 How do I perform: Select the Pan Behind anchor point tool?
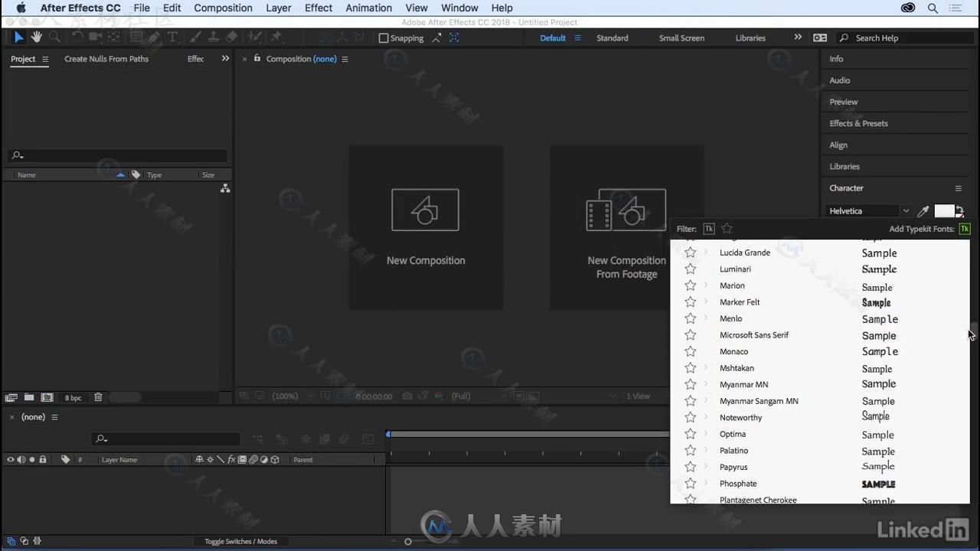coord(113,37)
